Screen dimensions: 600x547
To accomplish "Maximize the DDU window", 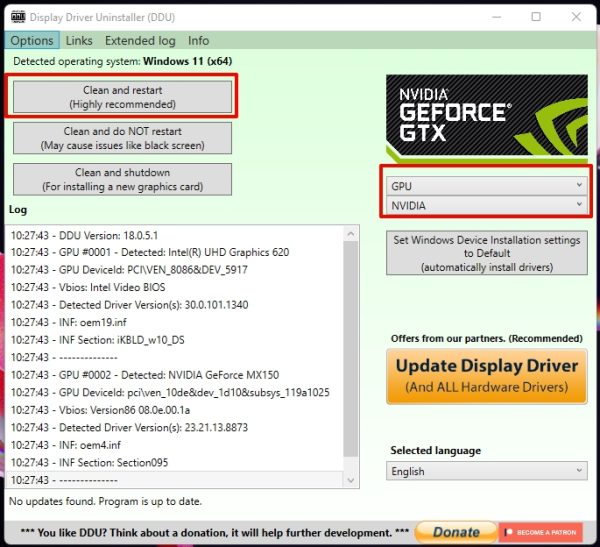I will (536, 17).
